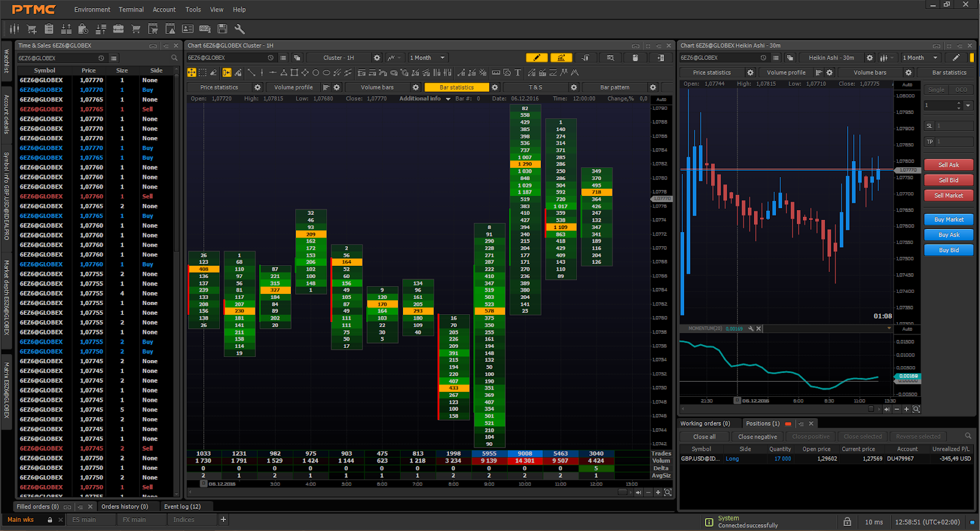Select the triangle drawing tool

[x=284, y=72]
